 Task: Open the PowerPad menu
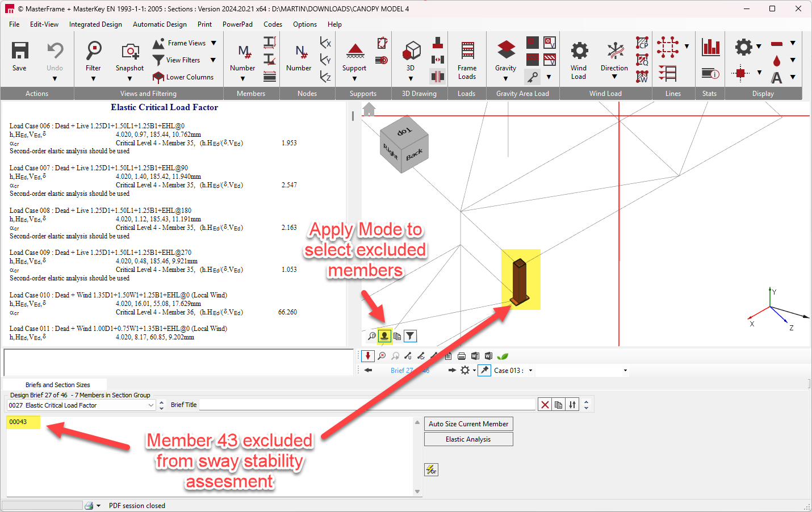(x=237, y=24)
